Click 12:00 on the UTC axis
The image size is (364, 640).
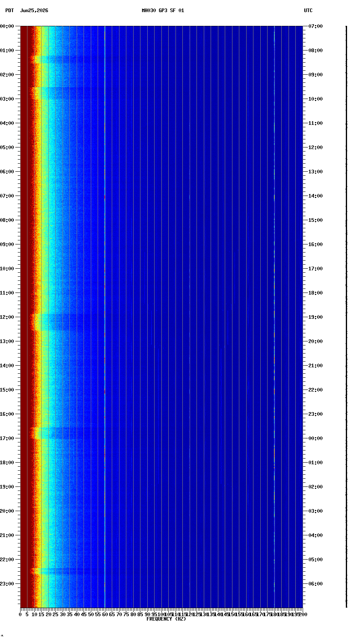coord(316,147)
